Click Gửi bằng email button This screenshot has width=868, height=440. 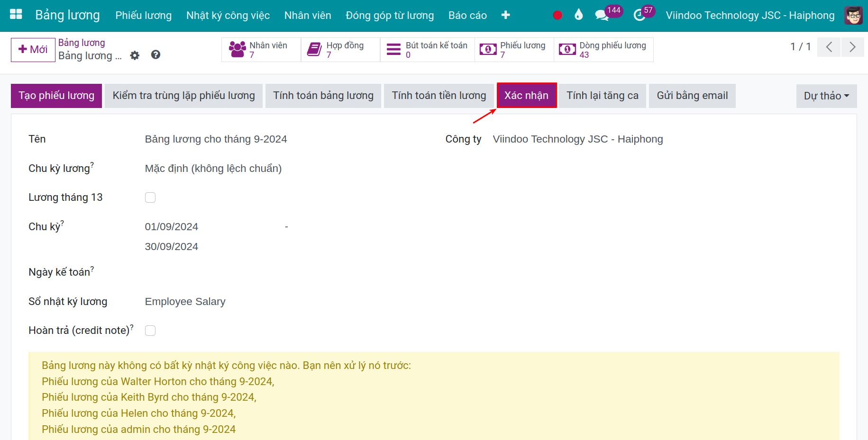(x=692, y=96)
